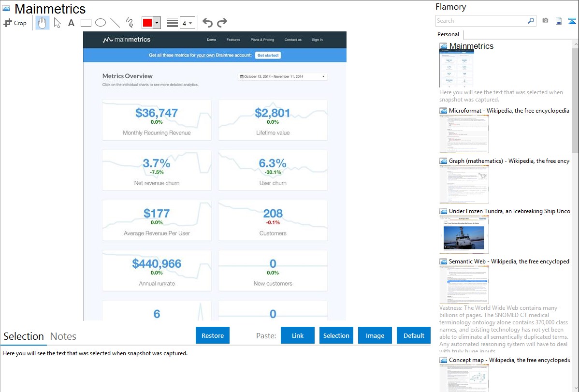Pick the rectangle shape tool
The height and width of the screenshot is (392, 579).
point(86,23)
